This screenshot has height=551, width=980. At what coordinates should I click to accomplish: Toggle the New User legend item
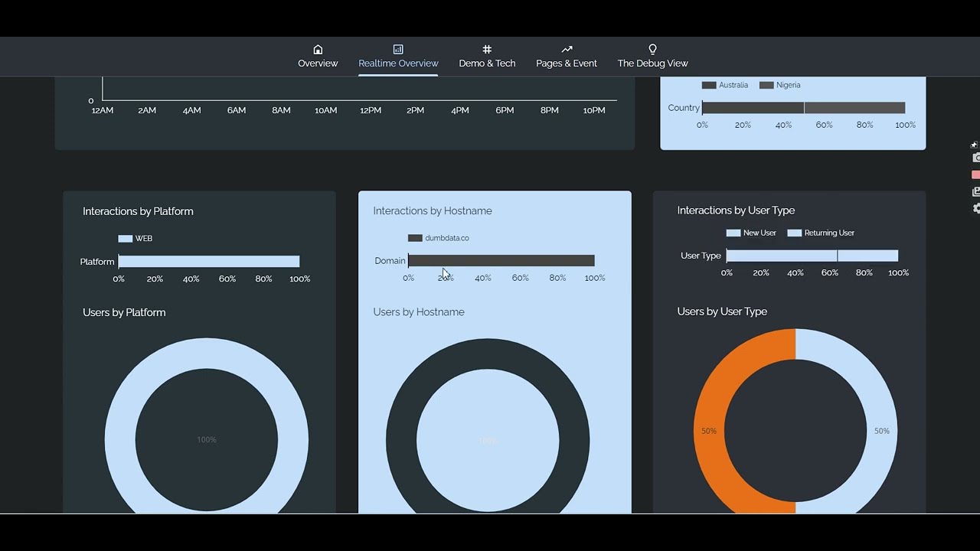pos(751,233)
